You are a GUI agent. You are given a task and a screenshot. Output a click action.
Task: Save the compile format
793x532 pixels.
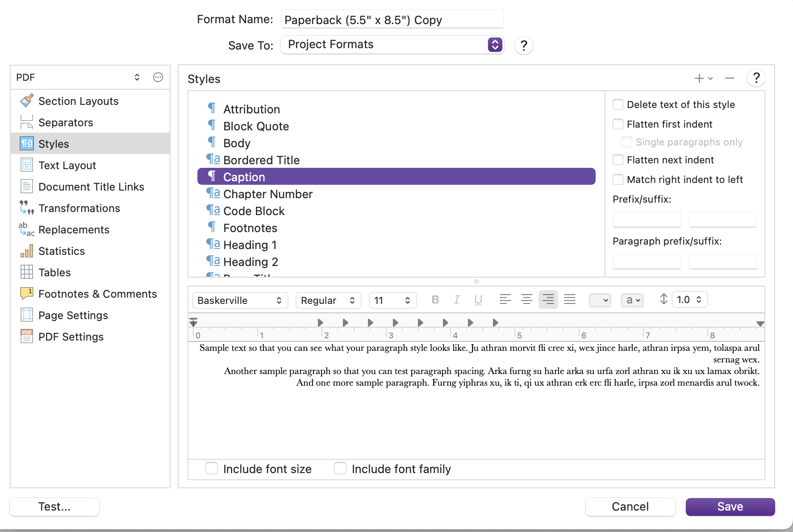point(730,507)
